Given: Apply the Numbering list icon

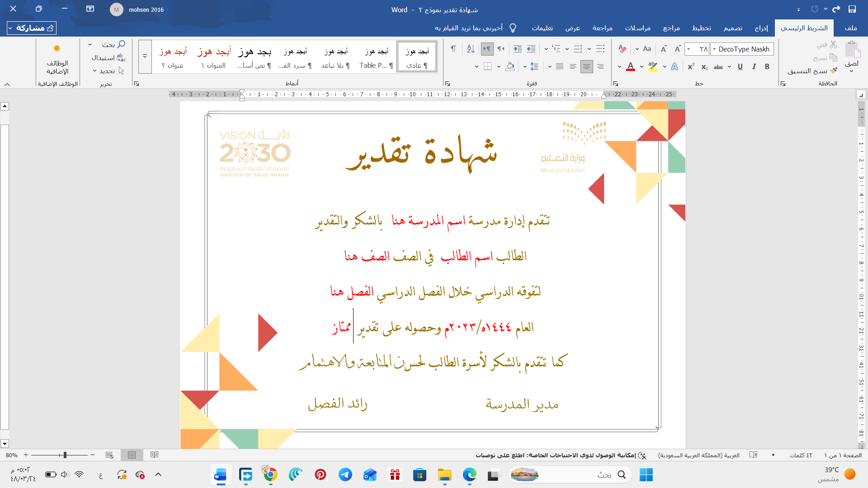Looking at the screenshot, I should 578,49.
